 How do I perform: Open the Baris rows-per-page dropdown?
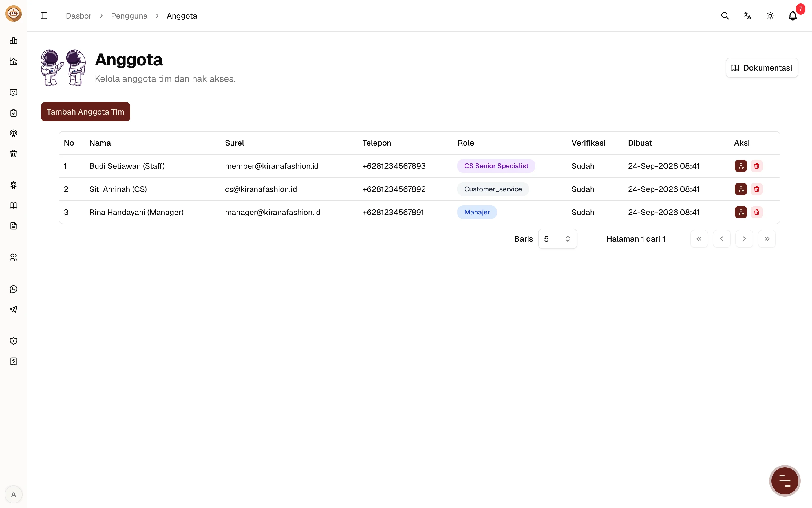(x=557, y=239)
